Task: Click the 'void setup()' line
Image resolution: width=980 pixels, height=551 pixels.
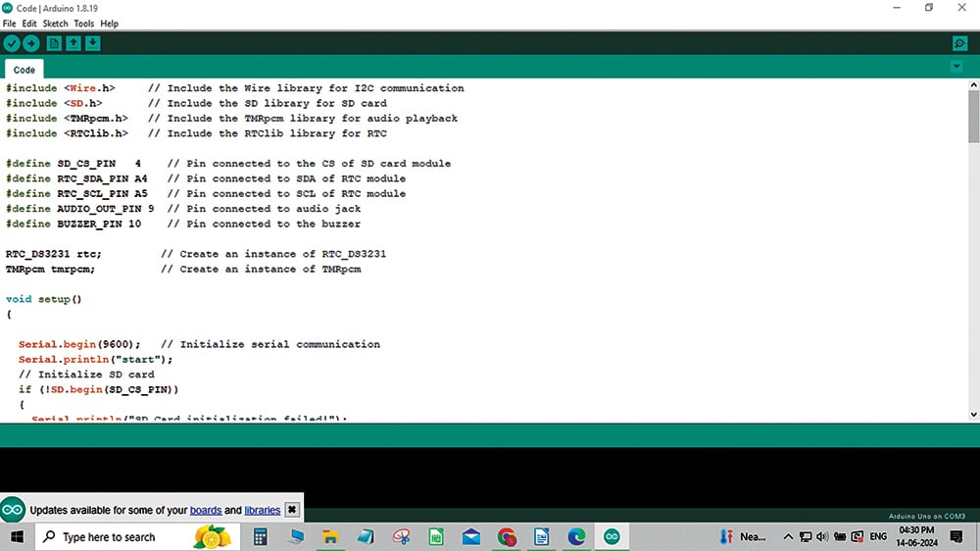Action: tap(44, 299)
